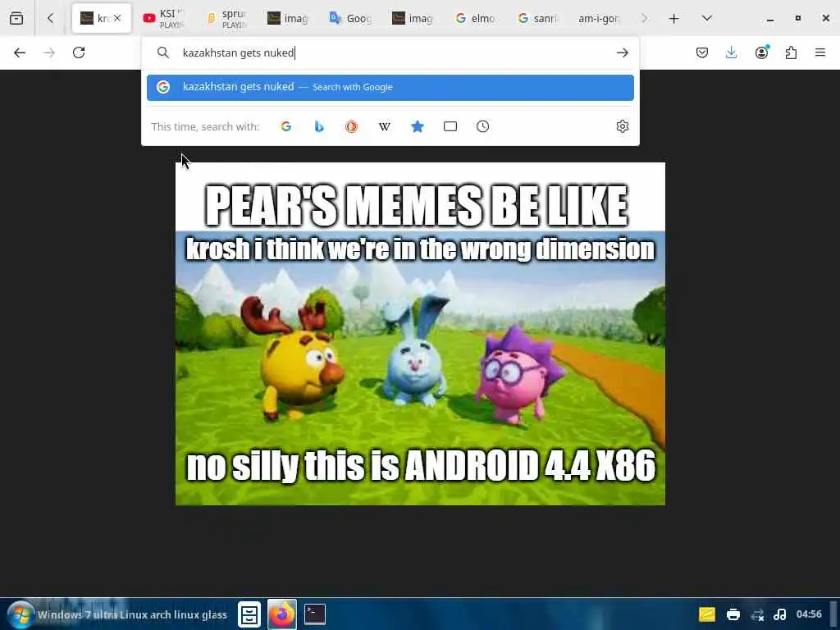This screenshot has width=840, height=630.
Task: Switch to the 'Goog' translate tab
Action: pyautogui.click(x=351, y=18)
